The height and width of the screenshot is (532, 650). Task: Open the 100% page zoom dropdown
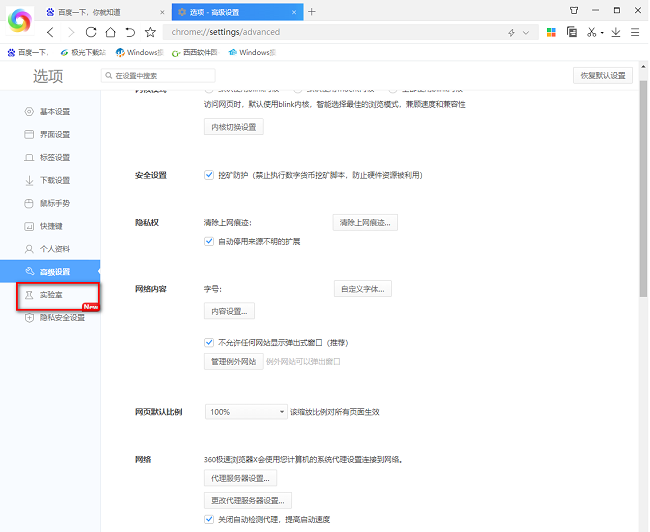click(x=246, y=412)
